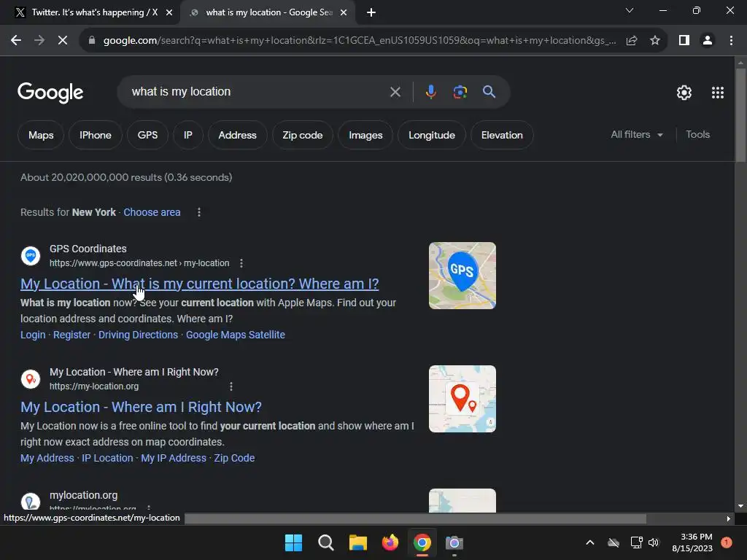The width and height of the screenshot is (747, 560).
Task: Submit search with magnifier icon
Action: [489, 92]
